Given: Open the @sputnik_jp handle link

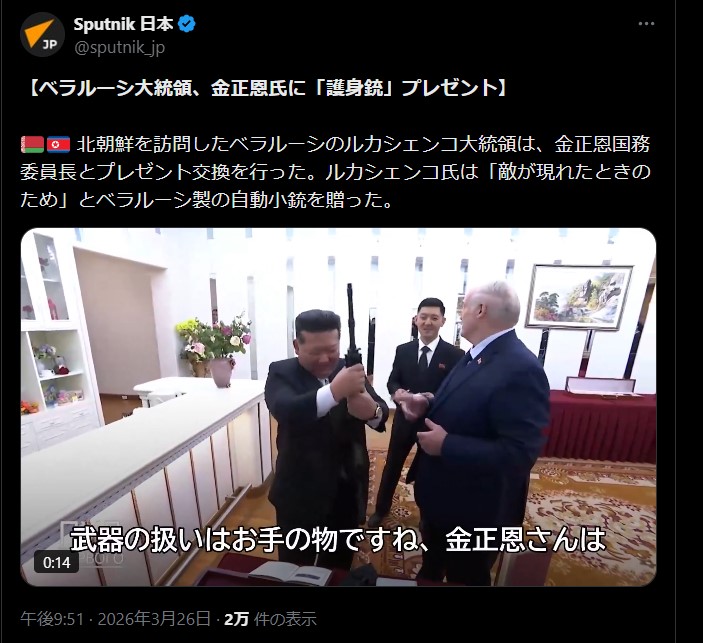Looking at the screenshot, I should pyautogui.click(x=119, y=47).
